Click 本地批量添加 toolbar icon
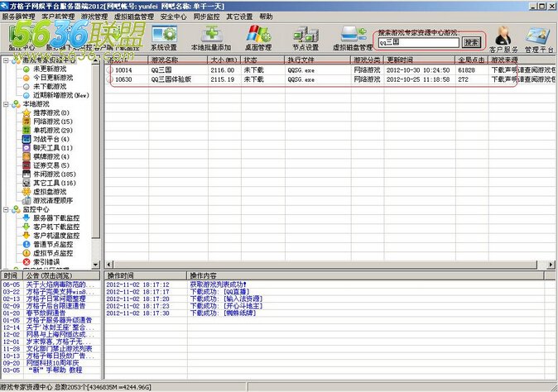Screen dimensions: 558x392 (211, 38)
